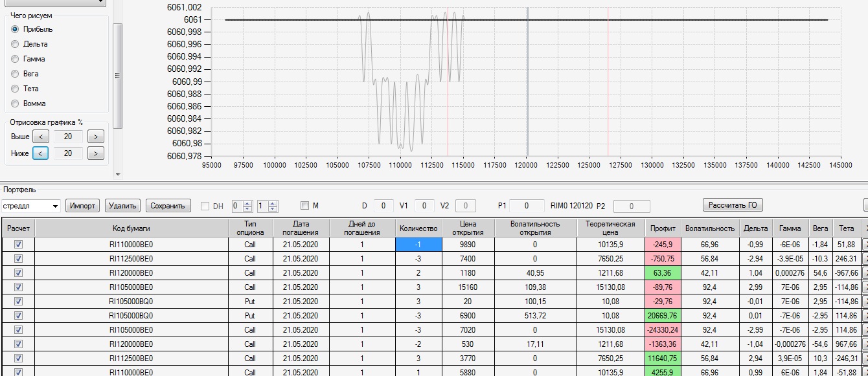Viewport: 868px width, 376px height.
Task: Click the Импорт button
Action: click(83, 206)
